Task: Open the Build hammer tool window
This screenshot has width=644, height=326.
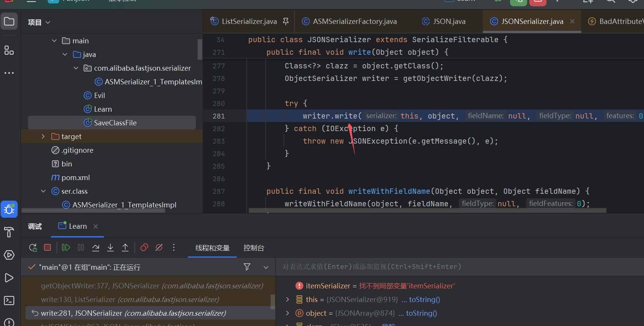Action: 9,232
